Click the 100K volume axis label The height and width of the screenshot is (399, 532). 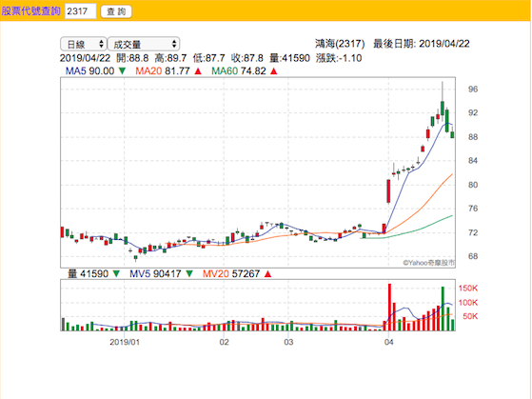(468, 303)
